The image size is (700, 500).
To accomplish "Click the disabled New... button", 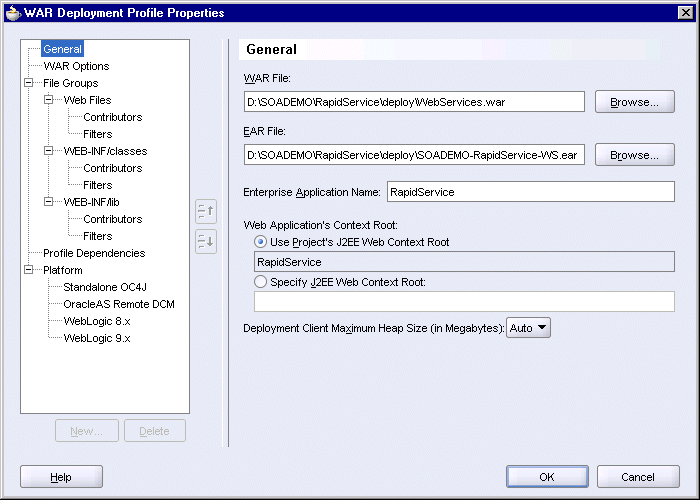I will [87, 431].
